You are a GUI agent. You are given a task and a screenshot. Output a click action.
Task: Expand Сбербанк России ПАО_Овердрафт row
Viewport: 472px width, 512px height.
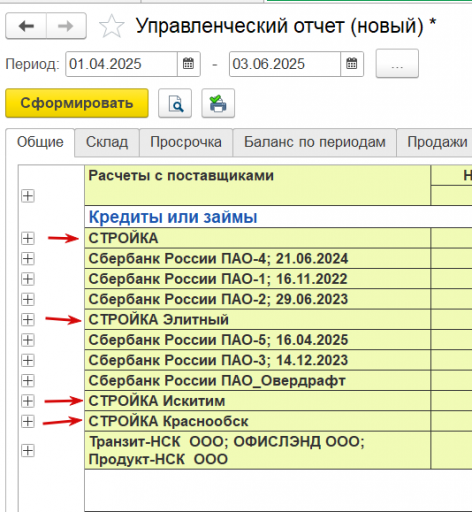(28, 381)
